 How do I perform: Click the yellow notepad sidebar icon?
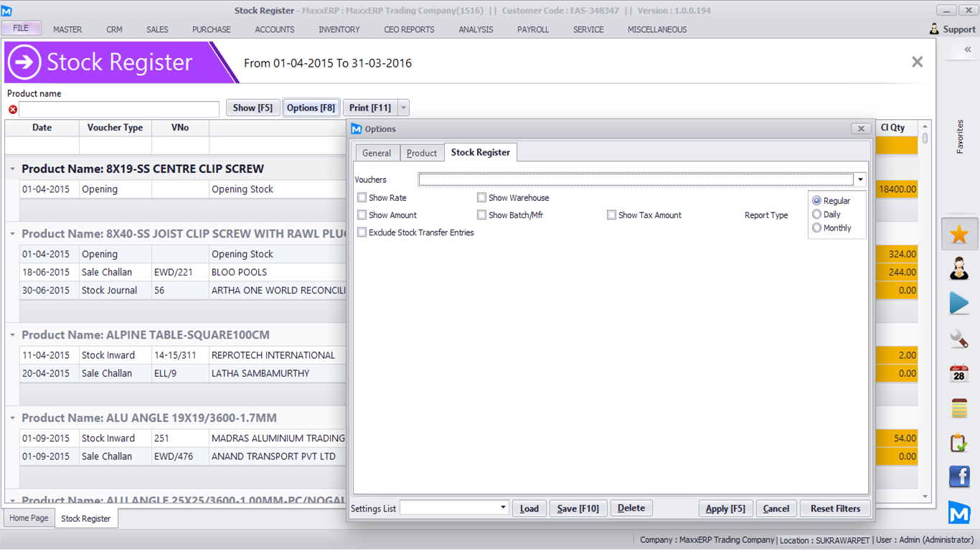(x=959, y=408)
